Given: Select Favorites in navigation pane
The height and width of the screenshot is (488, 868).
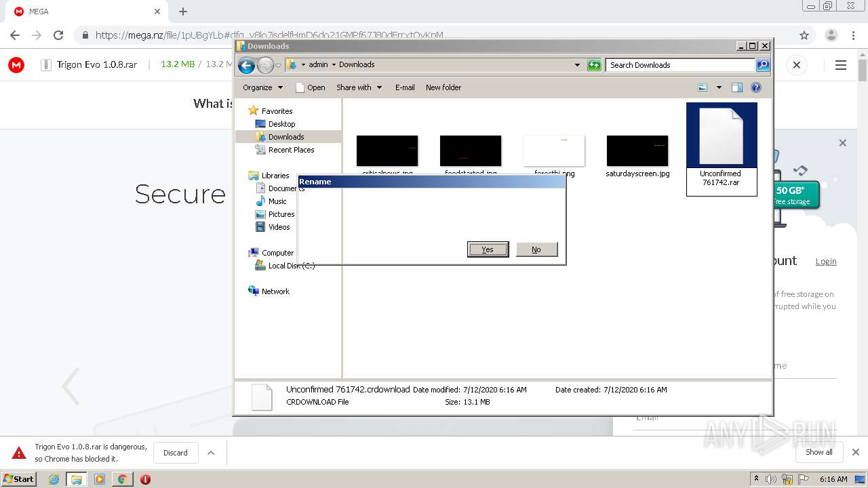Looking at the screenshot, I should tap(271, 111).
